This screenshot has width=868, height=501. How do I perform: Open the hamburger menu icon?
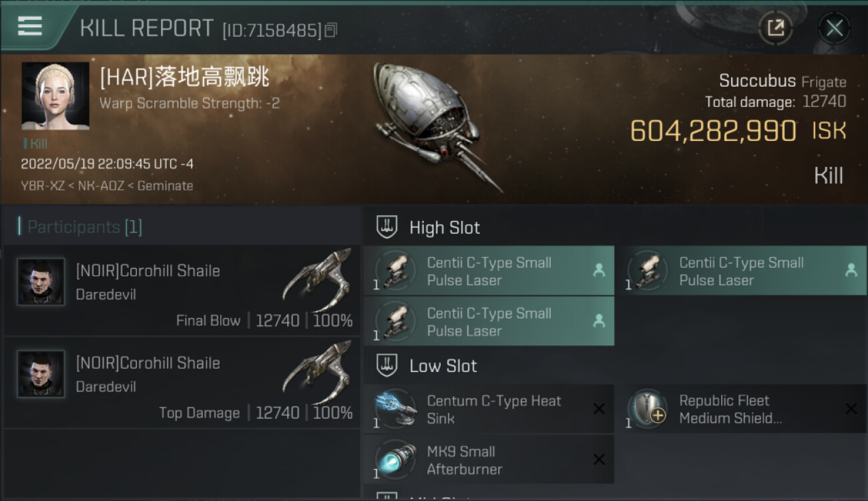(x=30, y=26)
